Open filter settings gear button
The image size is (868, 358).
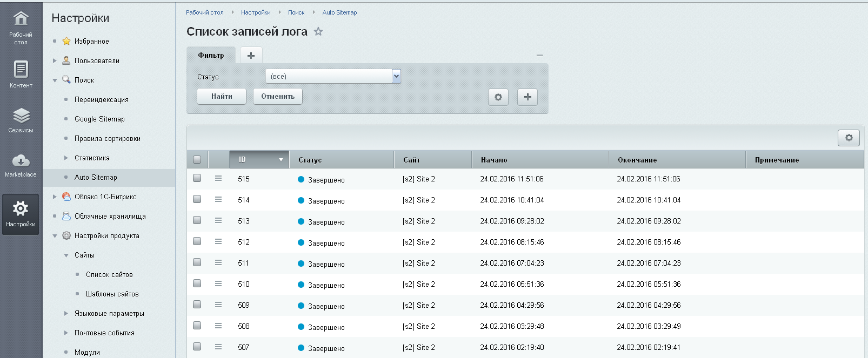click(498, 97)
